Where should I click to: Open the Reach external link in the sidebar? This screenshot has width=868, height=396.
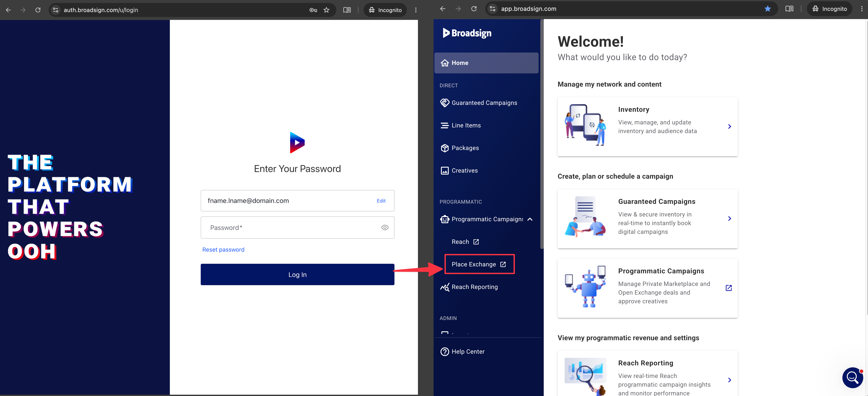pos(465,242)
